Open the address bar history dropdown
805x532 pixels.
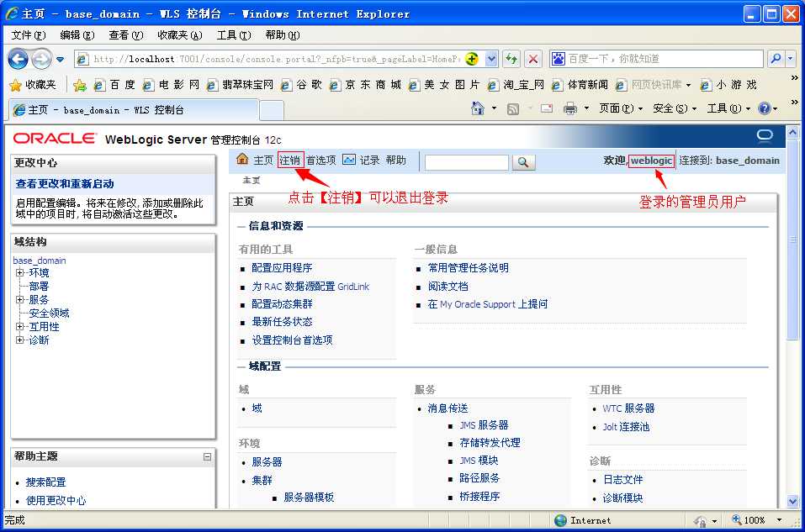click(491, 59)
